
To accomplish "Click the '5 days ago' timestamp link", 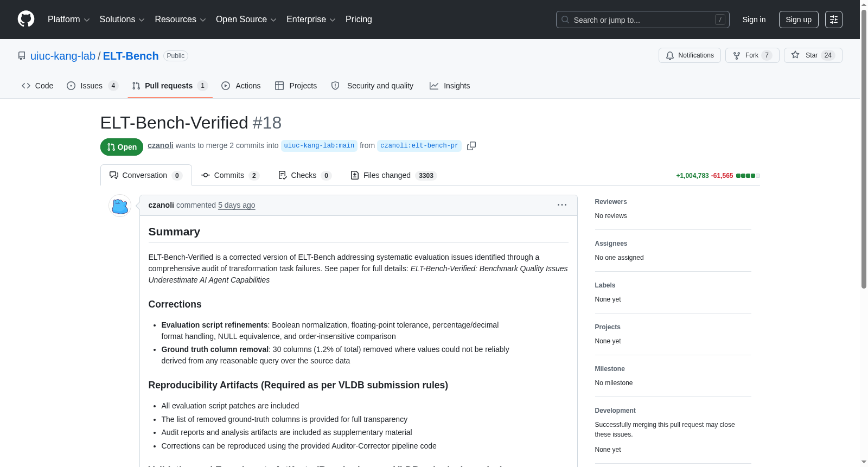I will coord(237,205).
